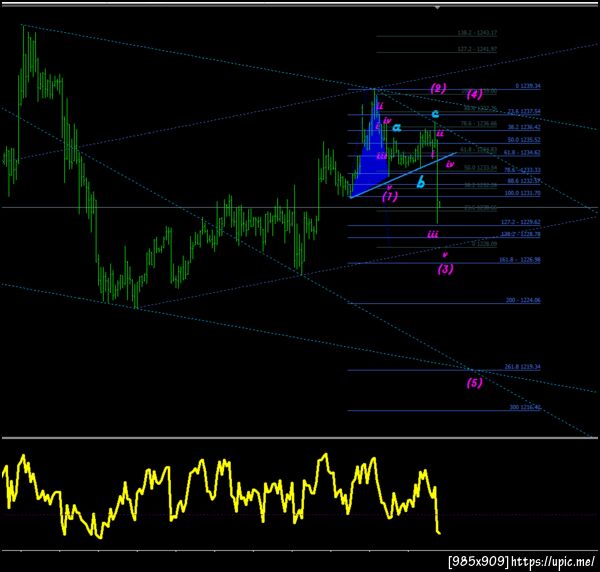Click the solid blue b-wave trendline

[x=403, y=175]
